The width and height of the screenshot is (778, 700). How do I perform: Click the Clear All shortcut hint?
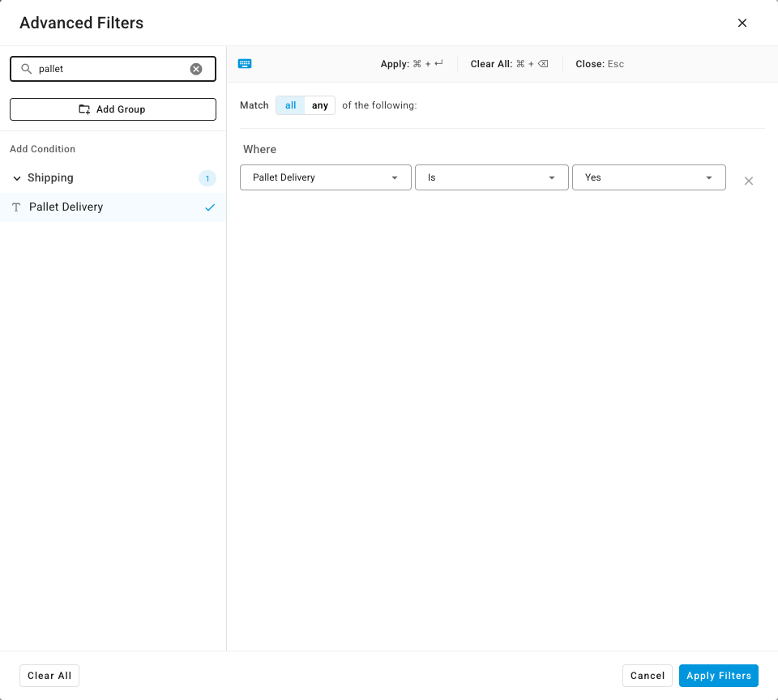[x=509, y=64]
